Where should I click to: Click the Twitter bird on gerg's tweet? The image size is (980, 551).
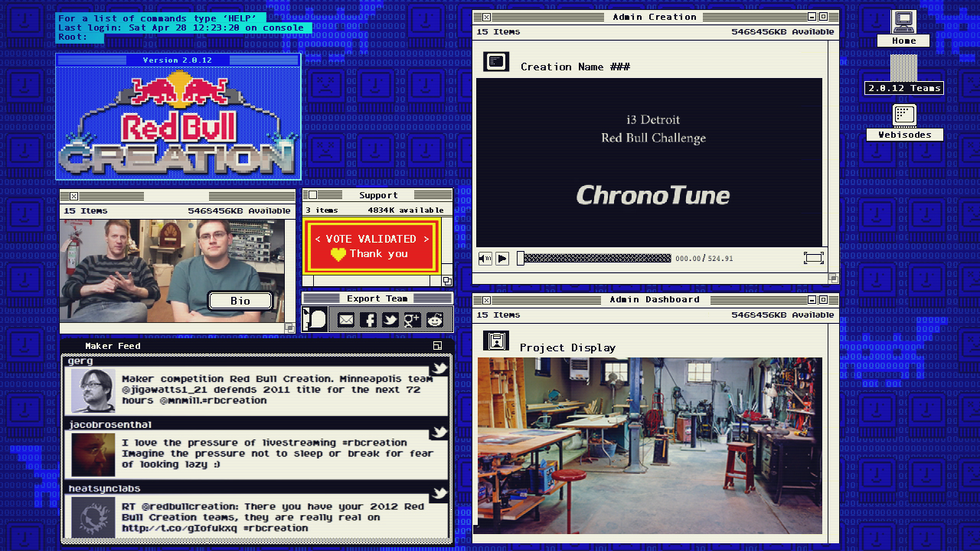point(439,369)
